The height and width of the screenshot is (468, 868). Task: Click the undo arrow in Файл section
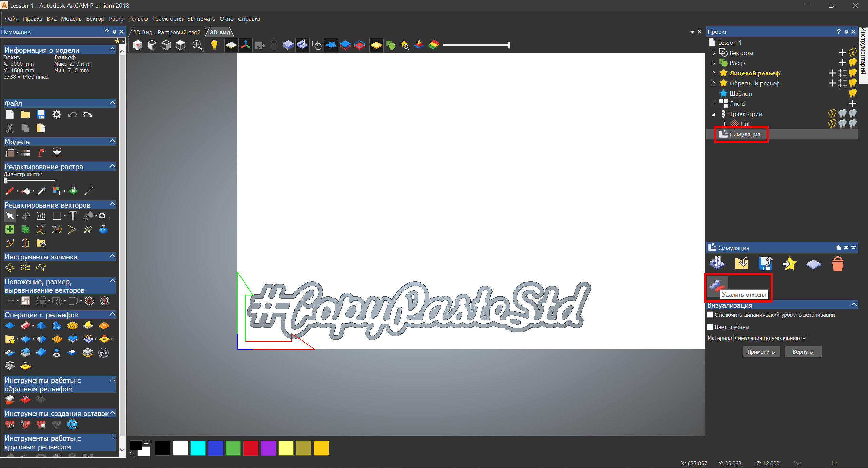72,114
